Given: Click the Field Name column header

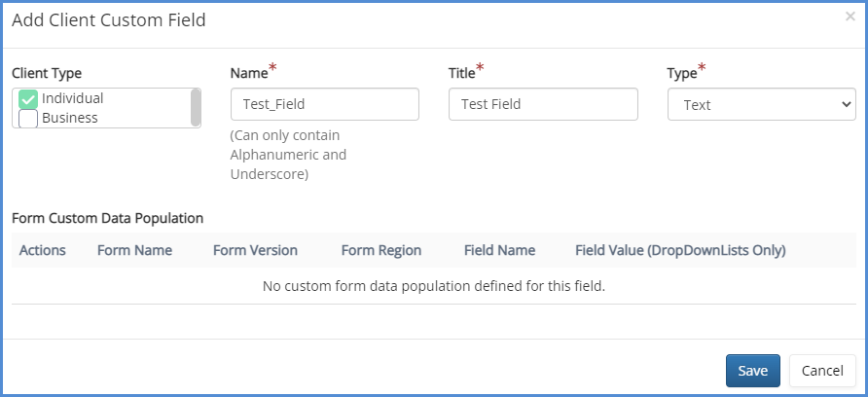Looking at the screenshot, I should tap(499, 250).
